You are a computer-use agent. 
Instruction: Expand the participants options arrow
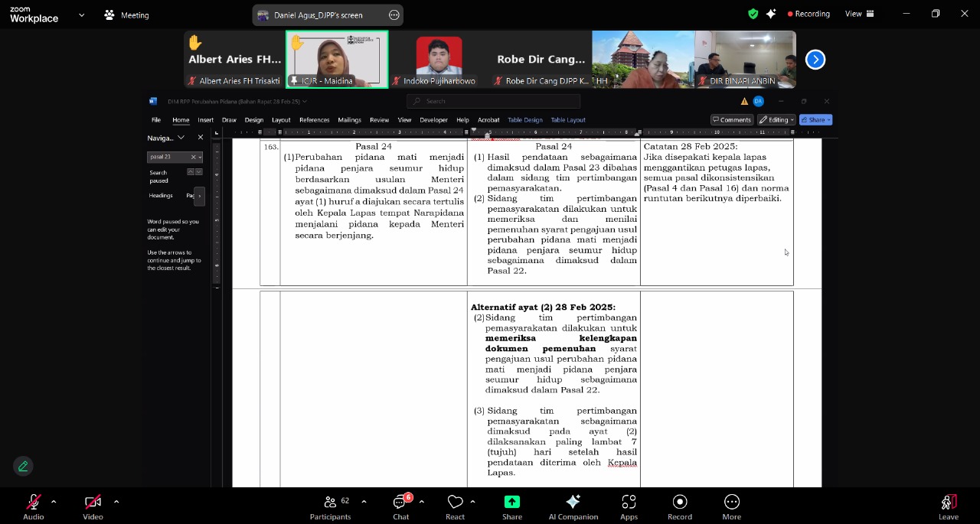click(x=364, y=502)
